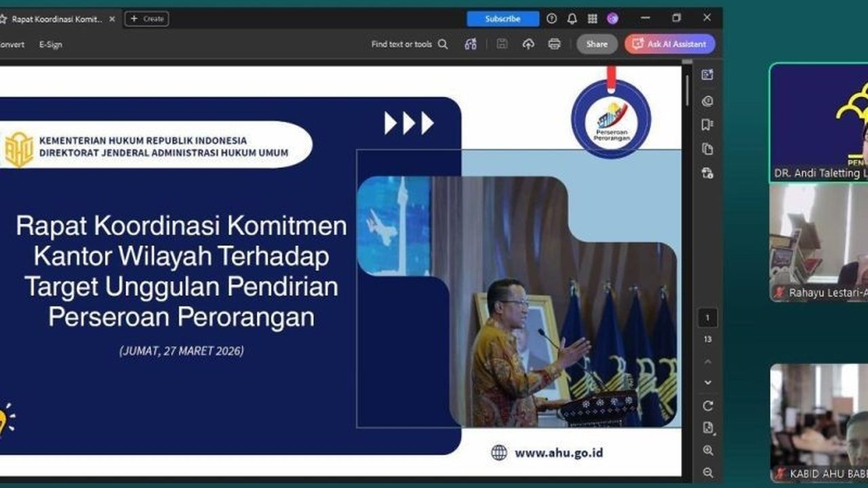
Task: Click the muted mic icon beside Rahayu Lestari
Action: [781, 293]
